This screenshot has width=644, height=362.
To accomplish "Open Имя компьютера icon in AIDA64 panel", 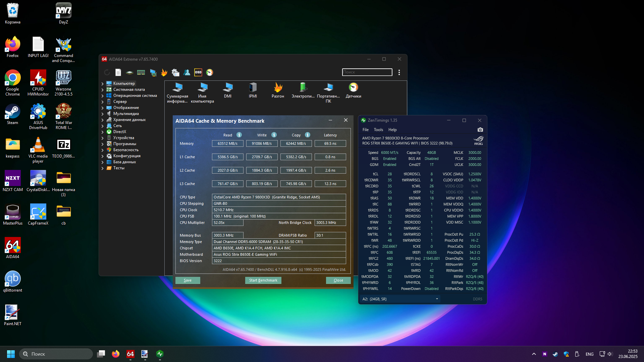I will pyautogui.click(x=202, y=93).
